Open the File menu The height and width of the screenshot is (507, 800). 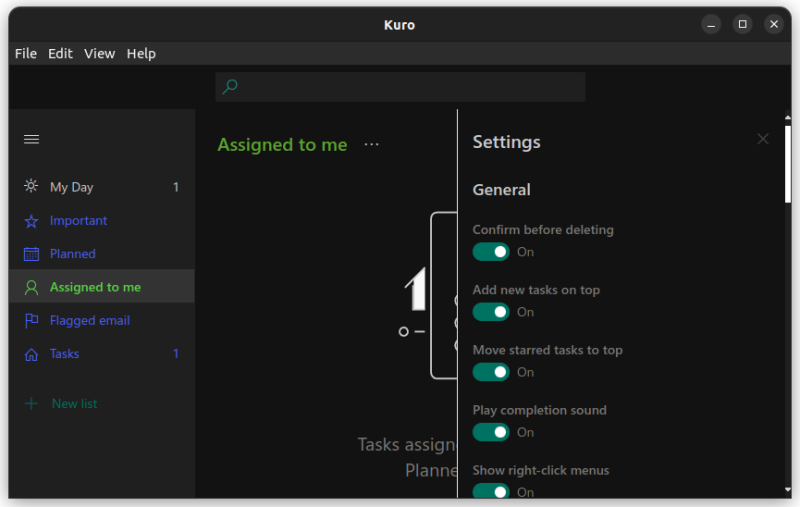[x=26, y=54]
